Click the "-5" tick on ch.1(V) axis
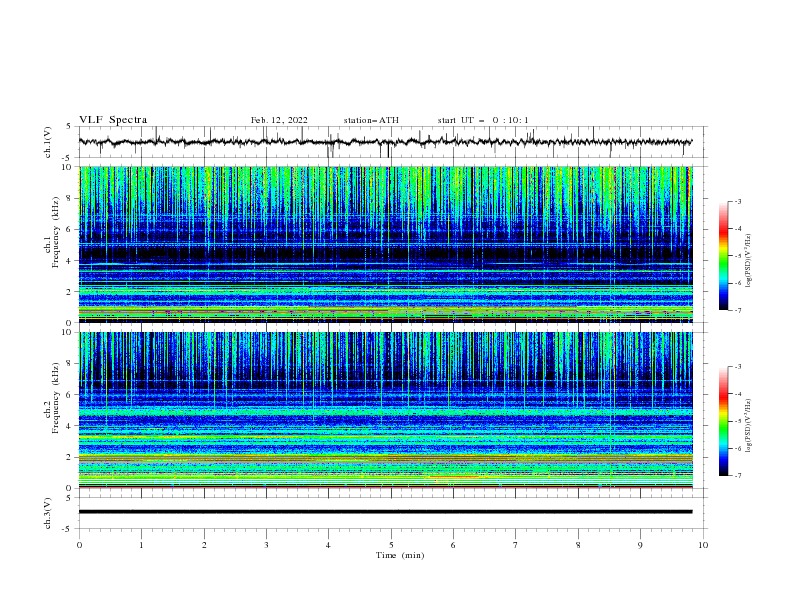Image resolution: width=792 pixels, height=612 pixels. coord(68,158)
